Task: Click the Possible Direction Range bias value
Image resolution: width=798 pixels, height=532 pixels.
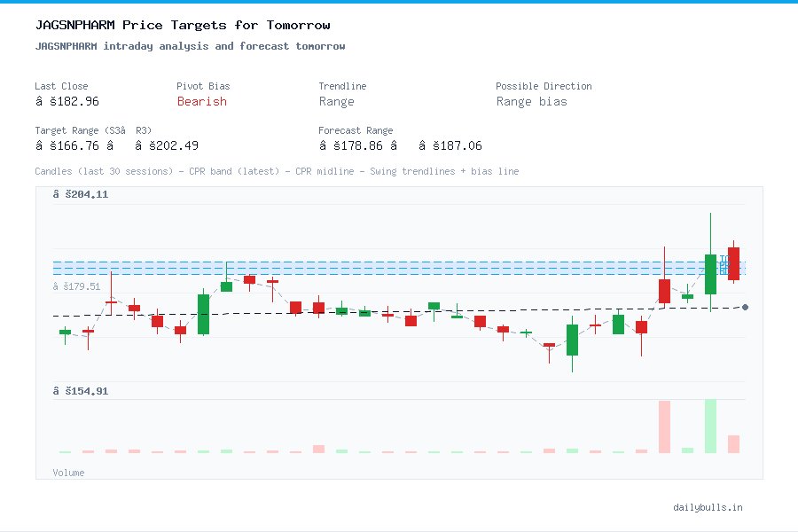Action: [533, 101]
